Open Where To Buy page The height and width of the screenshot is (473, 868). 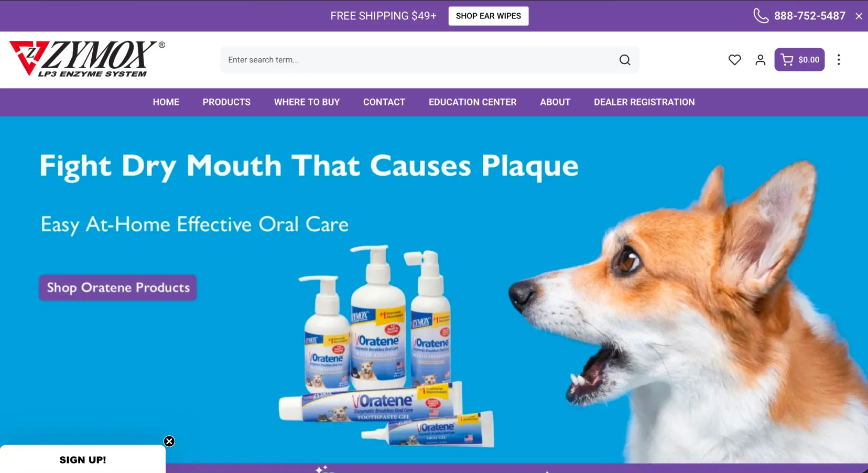(307, 102)
